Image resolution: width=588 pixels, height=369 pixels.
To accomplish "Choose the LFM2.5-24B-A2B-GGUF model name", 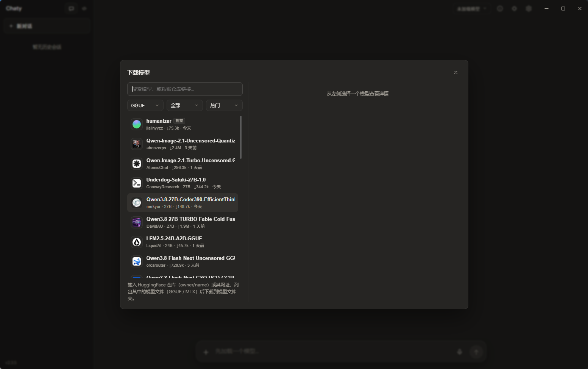I will (174, 238).
